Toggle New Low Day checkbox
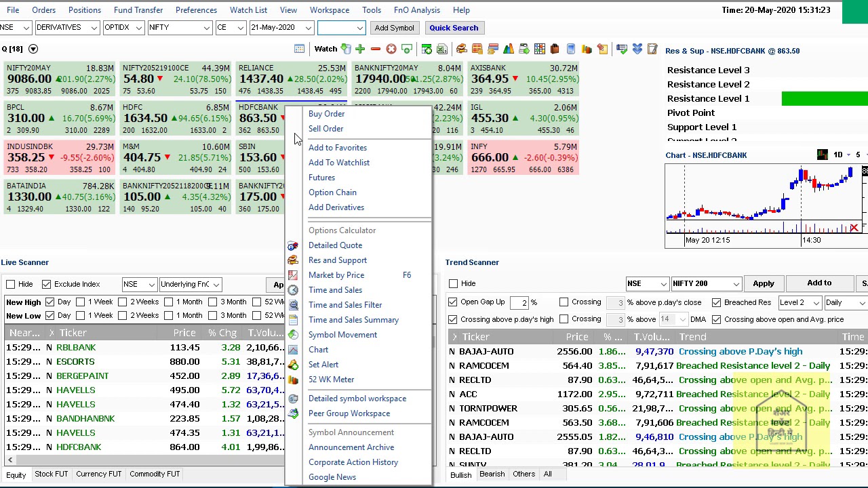This screenshot has height=488, width=868. click(x=50, y=315)
